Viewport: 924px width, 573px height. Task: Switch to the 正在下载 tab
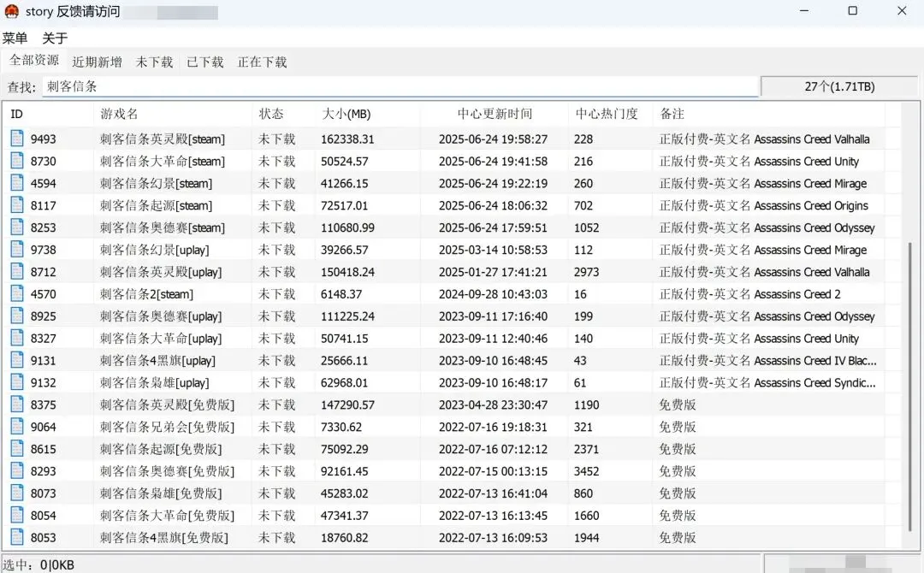263,62
